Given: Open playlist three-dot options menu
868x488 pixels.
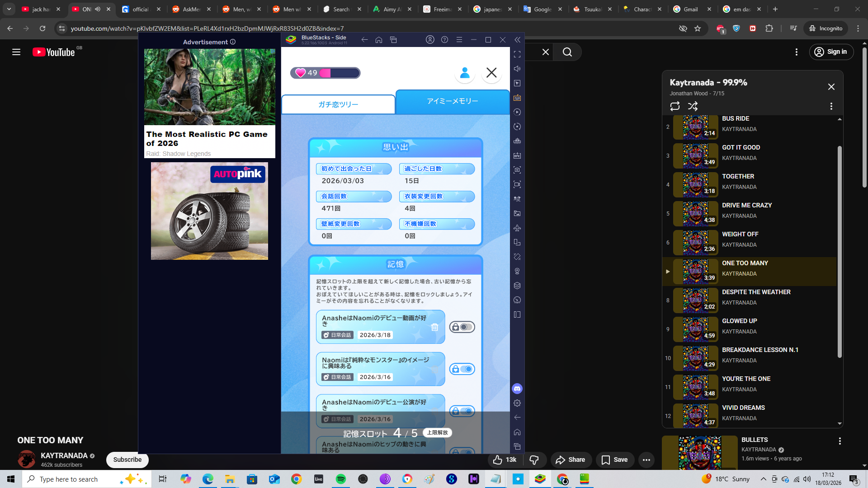Looking at the screenshot, I should 831,106.
